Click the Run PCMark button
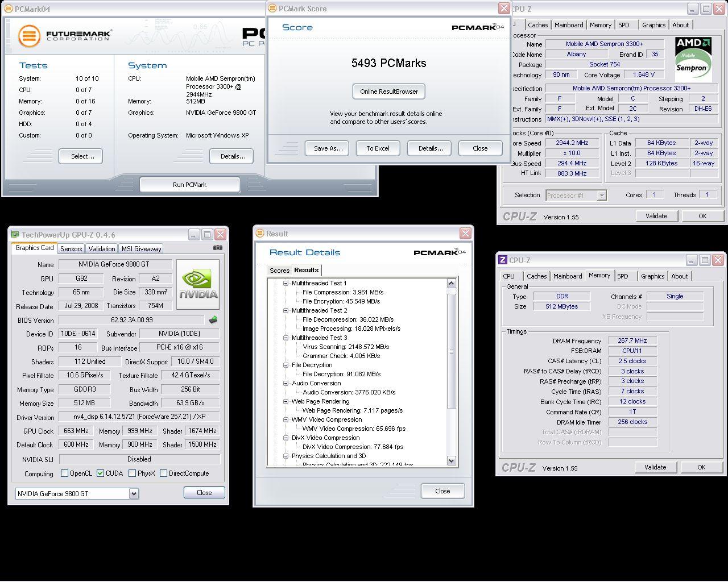Viewport: 728px width, 582px height. pyautogui.click(x=190, y=185)
